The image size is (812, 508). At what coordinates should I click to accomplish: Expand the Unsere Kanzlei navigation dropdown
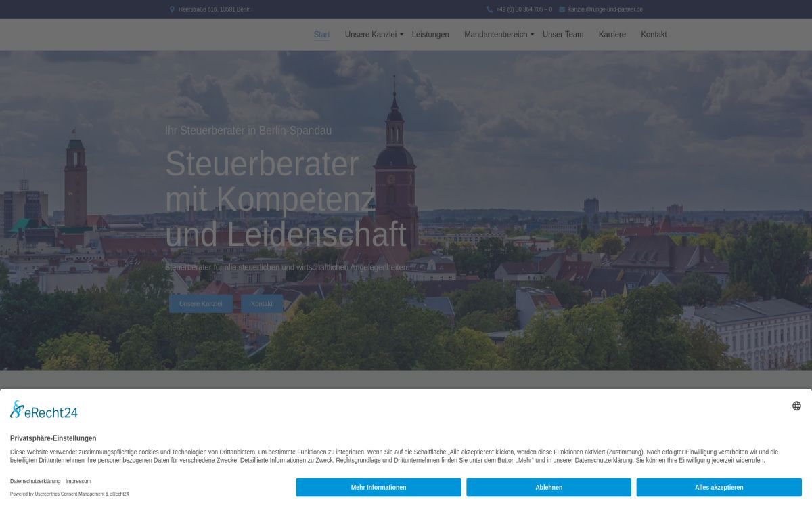(x=374, y=35)
